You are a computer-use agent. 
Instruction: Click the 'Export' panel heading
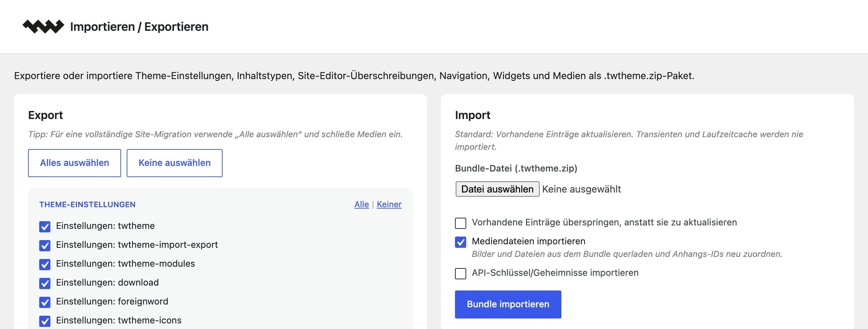tap(45, 115)
